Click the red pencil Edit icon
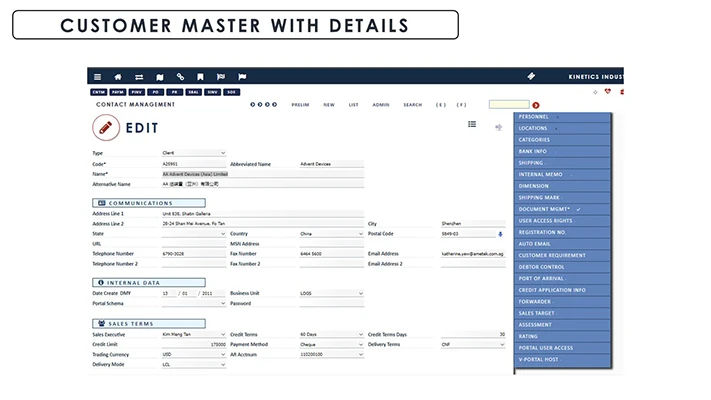The height and width of the screenshot is (400, 711). coord(105,128)
